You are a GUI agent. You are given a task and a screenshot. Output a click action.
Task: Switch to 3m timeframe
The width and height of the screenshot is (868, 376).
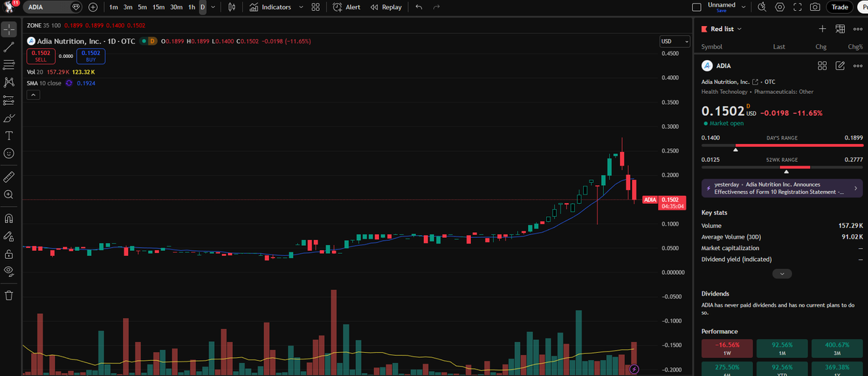(x=128, y=7)
